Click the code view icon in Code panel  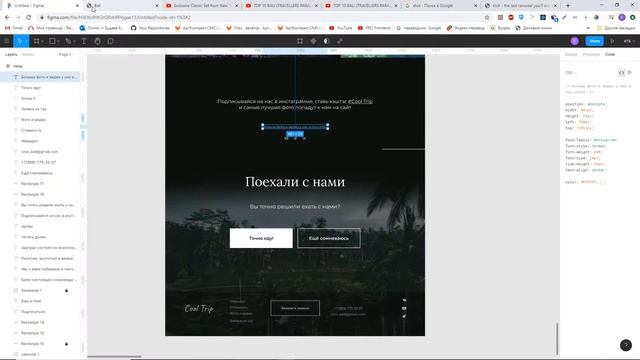click(x=621, y=73)
